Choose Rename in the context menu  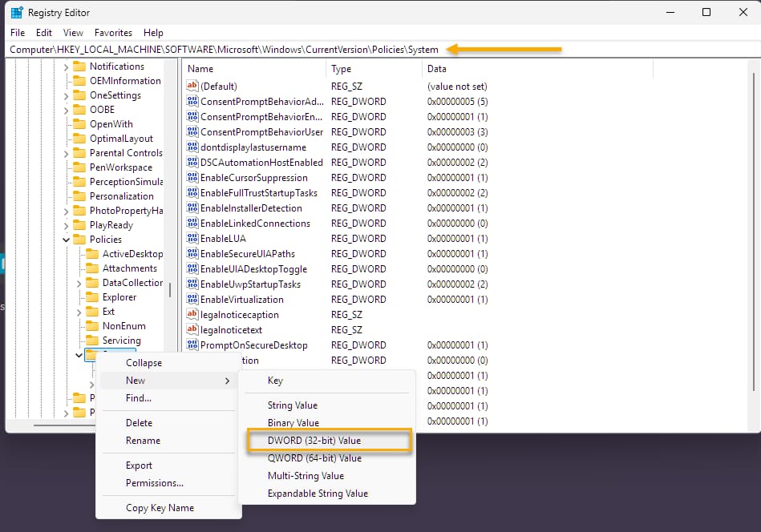coord(168,441)
